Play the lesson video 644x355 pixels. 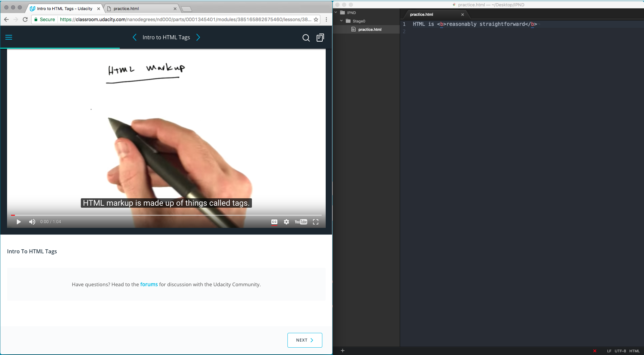(x=19, y=222)
